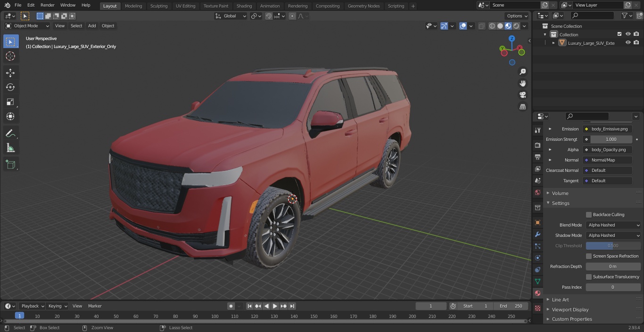This screenshot has height=332, width=644.
Task: Click the Refraction Depth value field
Action: (x=613, y=267)
